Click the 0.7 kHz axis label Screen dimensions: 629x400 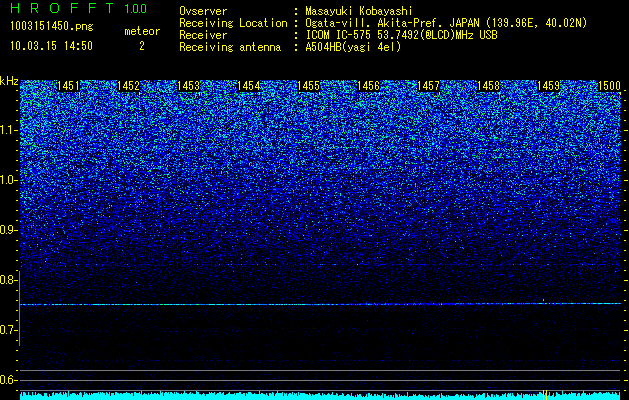click(9, 330)
